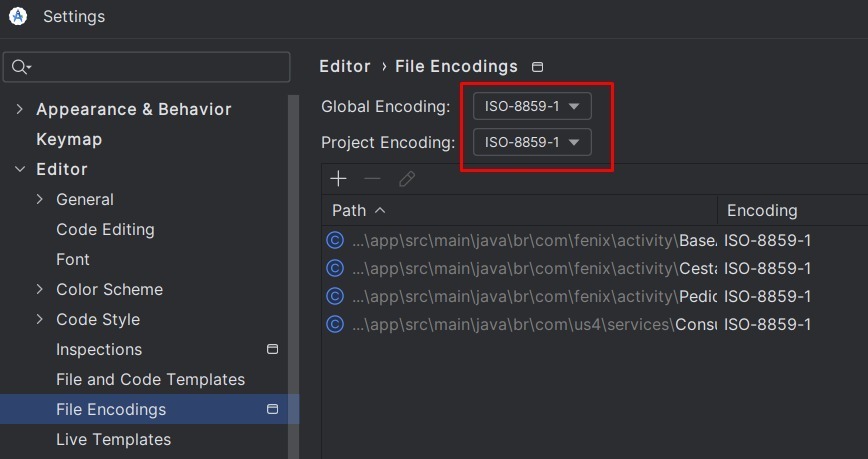Expand the Code Style node

pyautogui.click(x=40, y=319)
